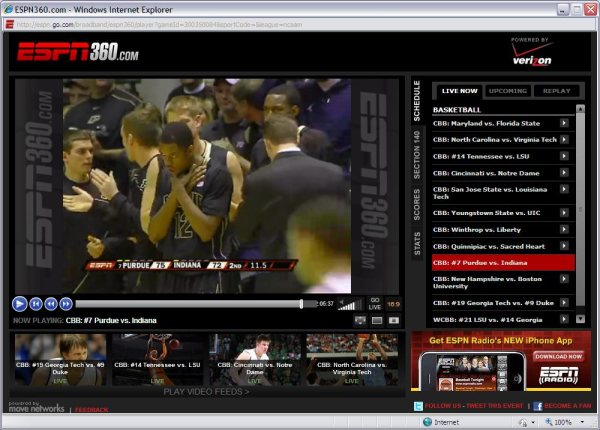Click the rewind icon in player controls
Screen dimensions: 600x430
pyautogui.click(x=51, y=303)
